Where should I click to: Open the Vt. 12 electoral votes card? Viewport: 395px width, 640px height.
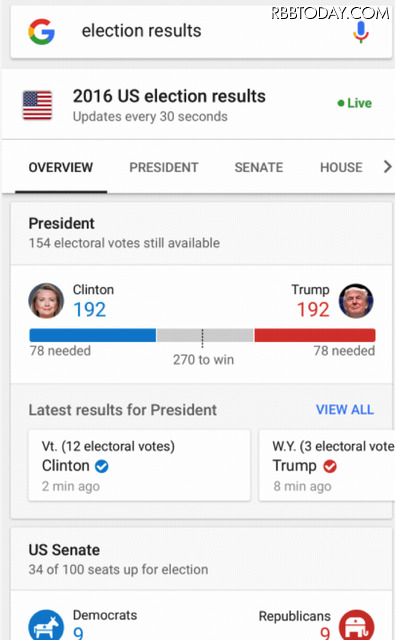[139, 465]
